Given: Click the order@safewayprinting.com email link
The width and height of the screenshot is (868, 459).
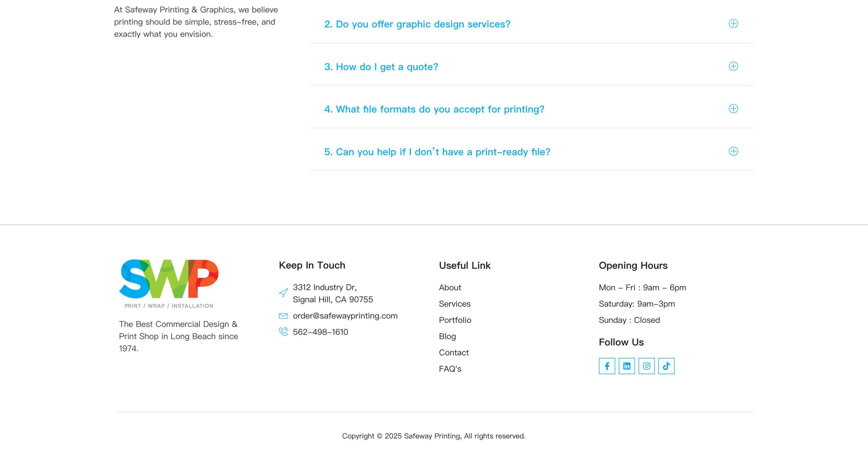Looking at the screenshot, I should pyautogui.click(x=345, y=316).
